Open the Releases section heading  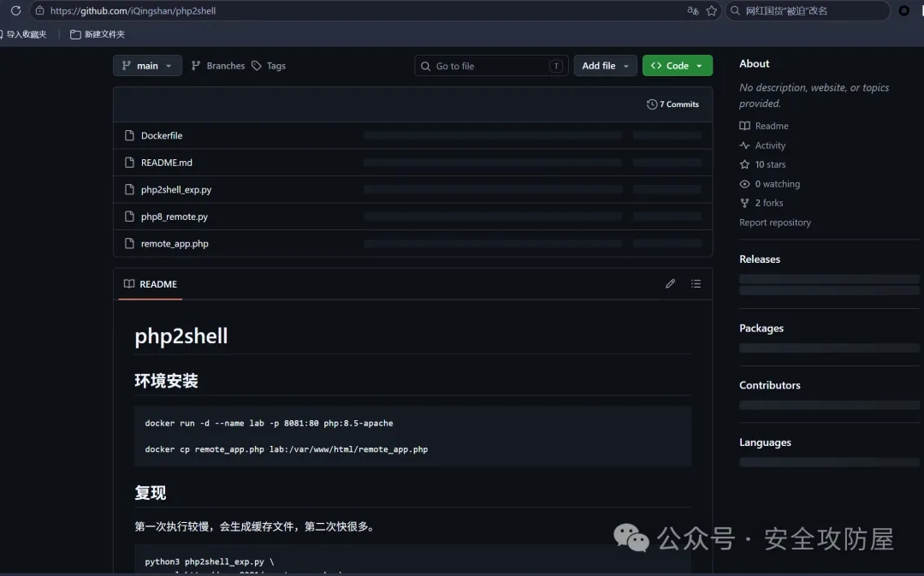point(760,259)
